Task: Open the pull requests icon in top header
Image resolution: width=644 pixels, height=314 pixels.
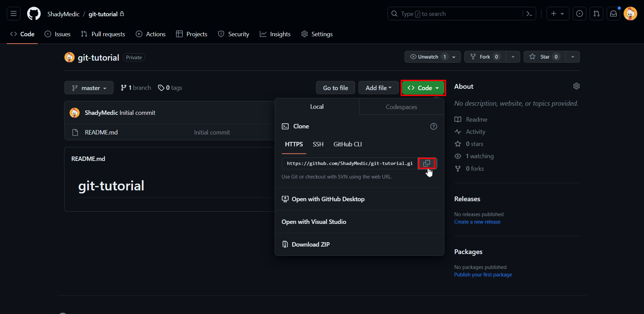Action: pos(597,14)
